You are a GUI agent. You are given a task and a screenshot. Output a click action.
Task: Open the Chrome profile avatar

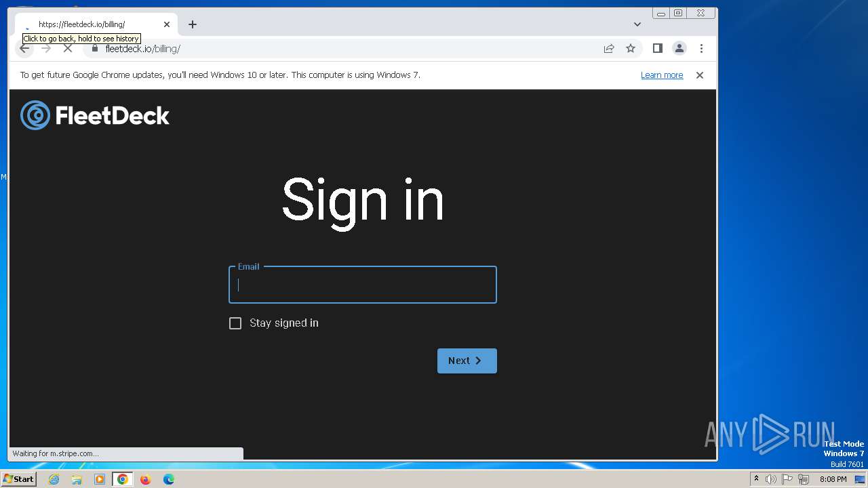[x=679, y=48]
